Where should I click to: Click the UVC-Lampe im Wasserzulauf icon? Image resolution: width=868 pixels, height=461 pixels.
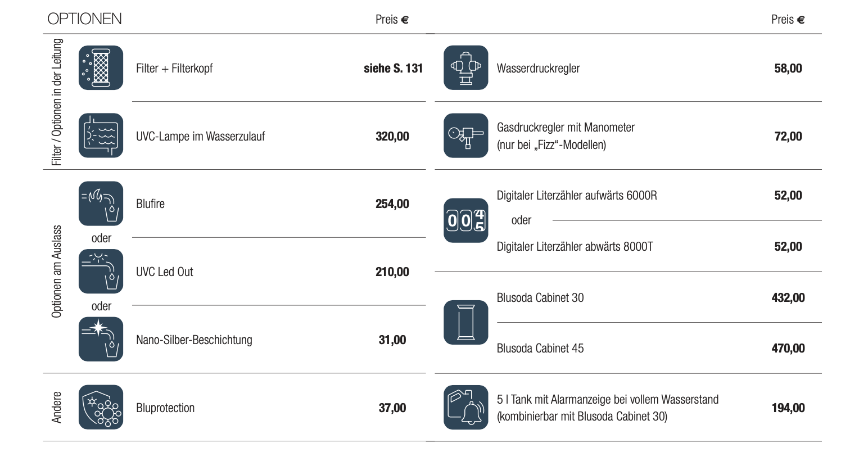coord(101,135)
